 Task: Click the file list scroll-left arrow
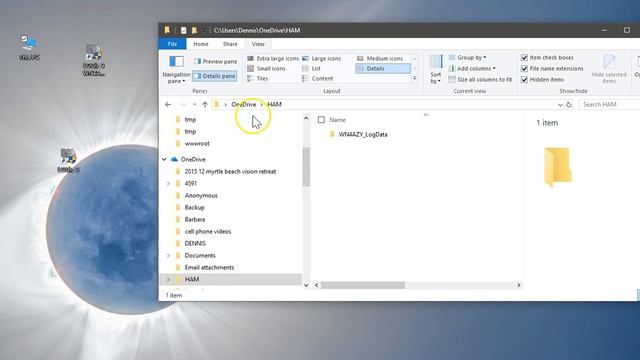(316, 285)
